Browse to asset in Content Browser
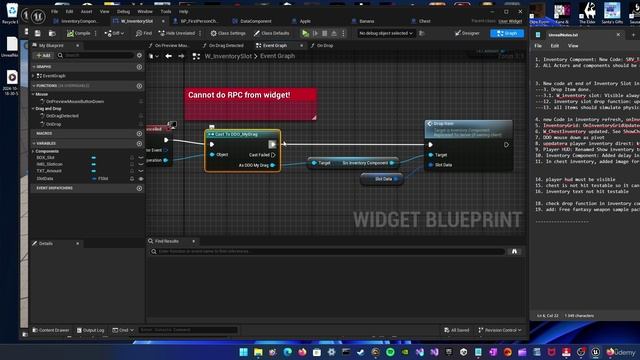Image resolution: width=640 pixels, height=360 pixels. pos(52,33)
